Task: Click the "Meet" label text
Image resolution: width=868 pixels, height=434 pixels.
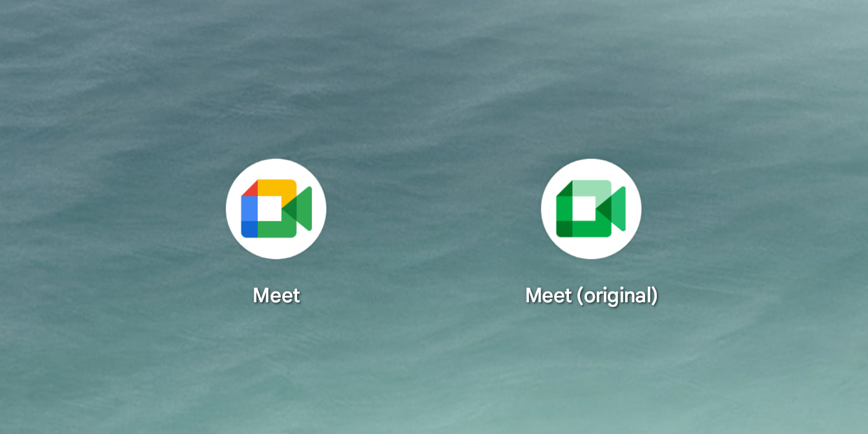Action: click(x=276, y=295)
